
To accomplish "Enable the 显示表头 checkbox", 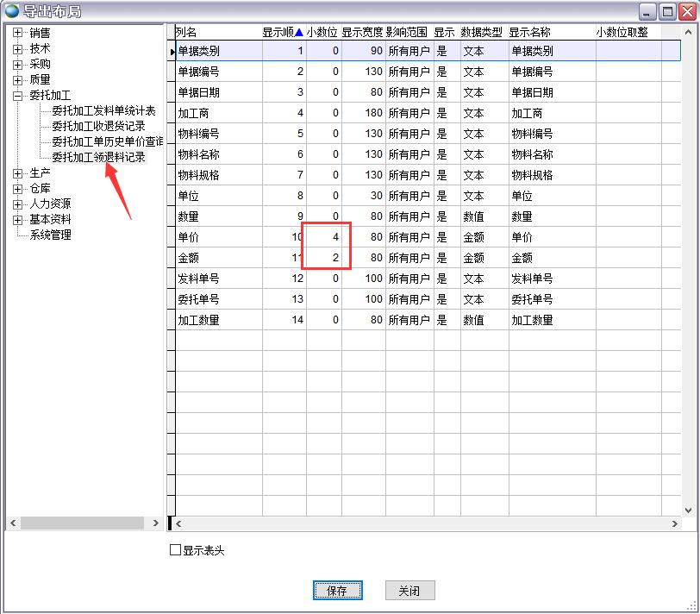I will point(176,550).
